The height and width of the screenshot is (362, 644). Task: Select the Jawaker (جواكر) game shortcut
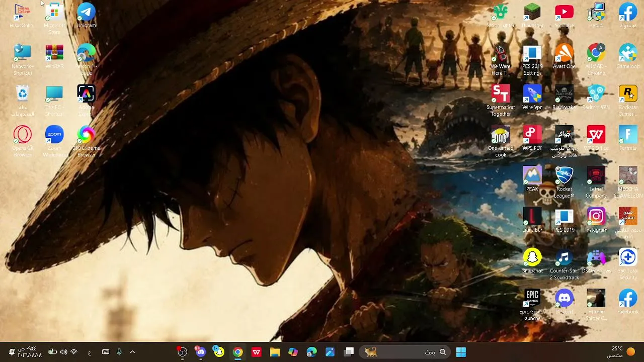[x=564, y=141]
